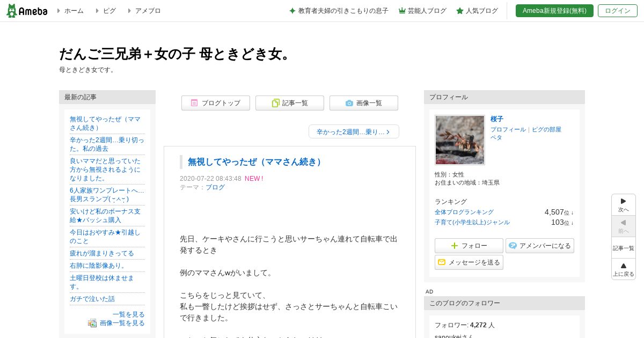Open the ピグの部屋 link

[546, 130]
